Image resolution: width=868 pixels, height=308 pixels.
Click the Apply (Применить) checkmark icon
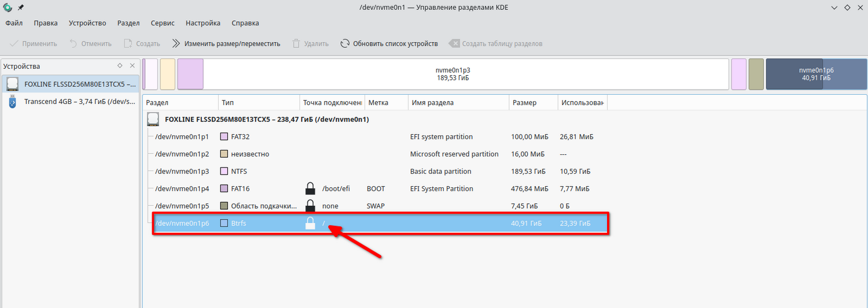[14, 43]
